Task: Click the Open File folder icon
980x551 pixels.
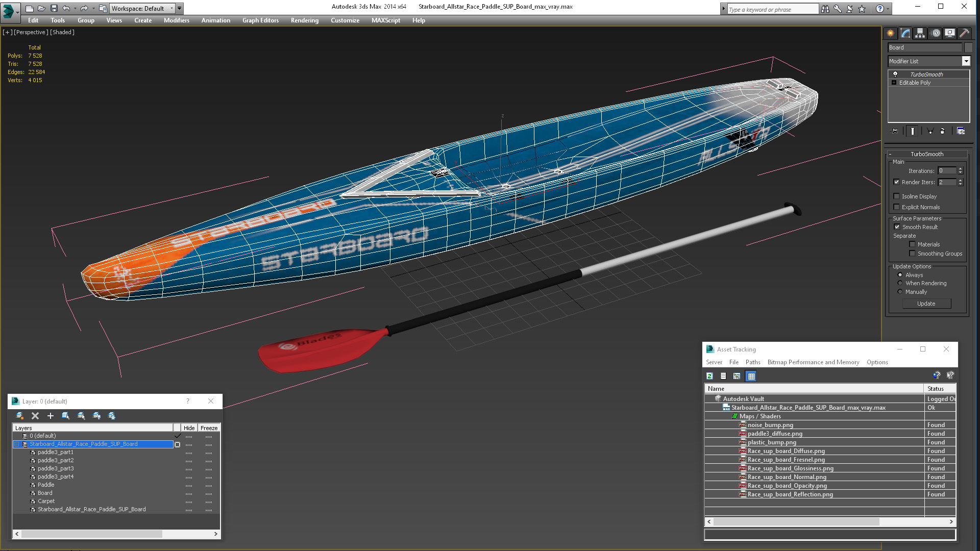Action: (41, 8)
